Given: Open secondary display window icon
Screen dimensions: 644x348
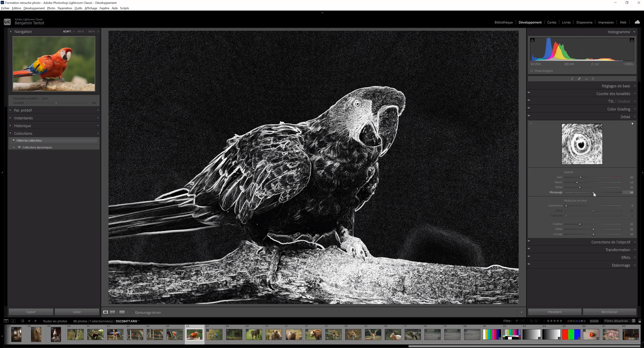Looking at the screenshot, I should 13,321.
